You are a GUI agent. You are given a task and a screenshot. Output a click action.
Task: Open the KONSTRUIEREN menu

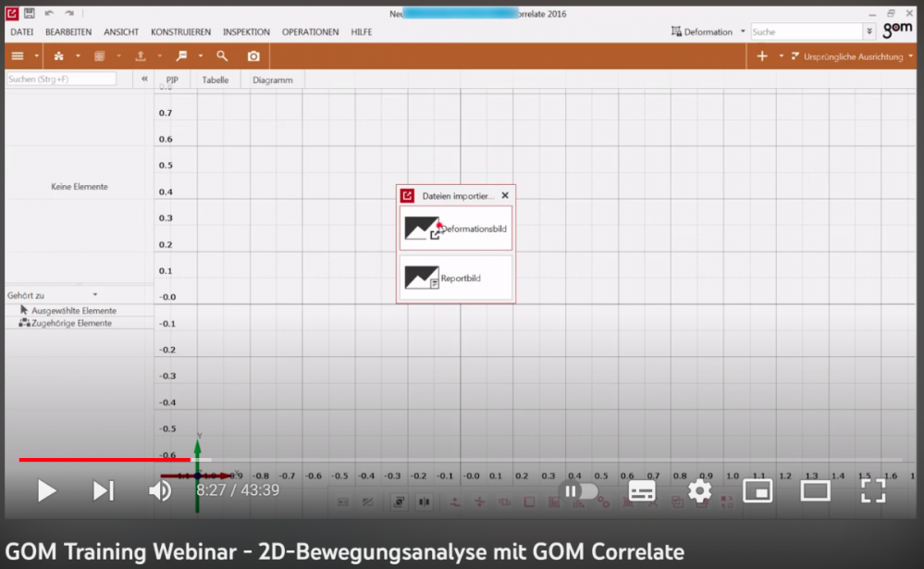pyautogui.click(x=180, y=31)
